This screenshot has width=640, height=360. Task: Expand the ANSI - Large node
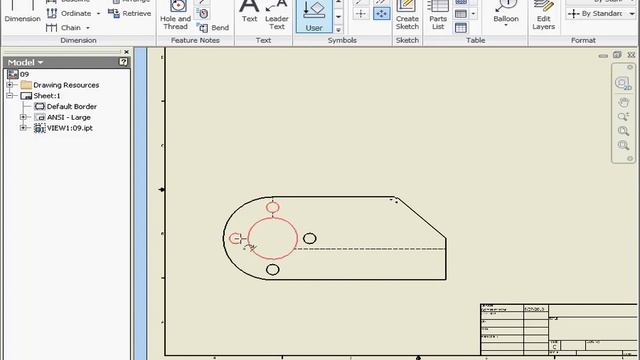pos(23,117)
